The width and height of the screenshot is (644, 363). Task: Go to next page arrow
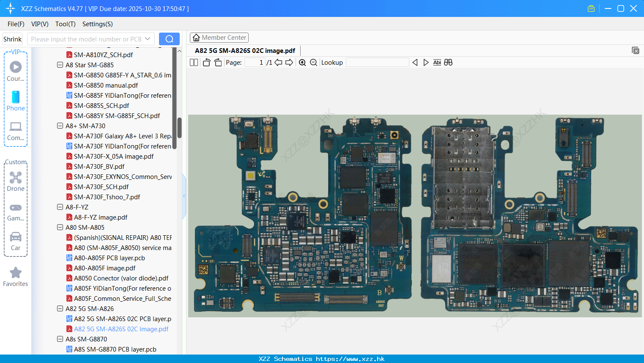289,62
